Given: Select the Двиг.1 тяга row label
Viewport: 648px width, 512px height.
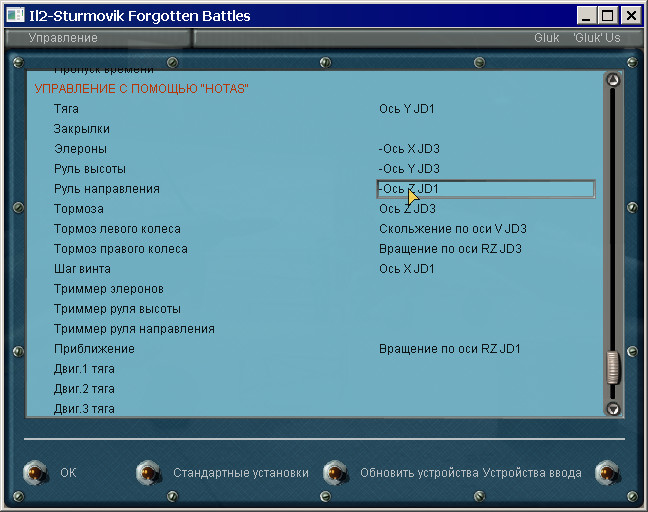Looking at the screenshot, I should coord(84,369).
